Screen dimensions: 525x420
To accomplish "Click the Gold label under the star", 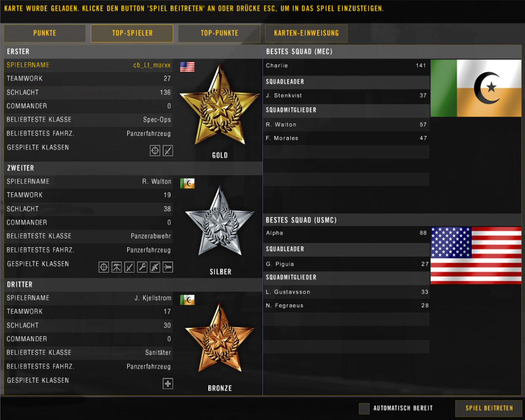I will click(x=220, y=155).
